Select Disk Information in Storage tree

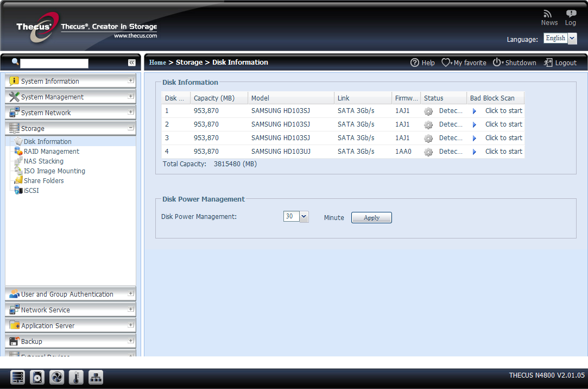click(47, 141)
